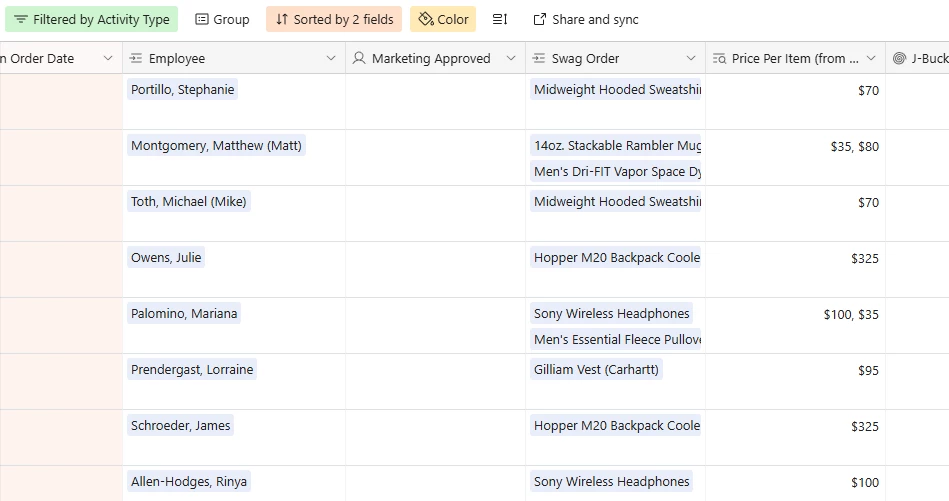Select Toth's $70 price cell
The height and width of the screenshot is (501, 949).
(x=795, y=214)
